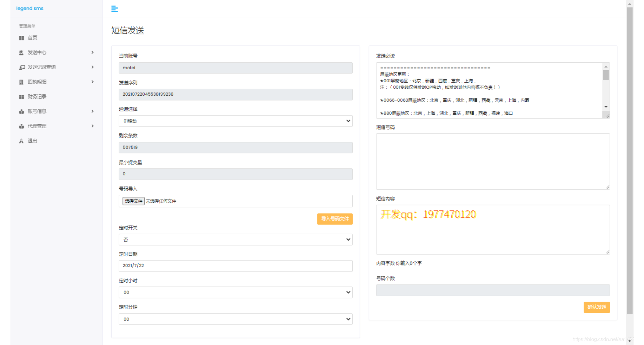Open the 代理管理 menu item
The image size is (644, 345).
pos(37,126)
